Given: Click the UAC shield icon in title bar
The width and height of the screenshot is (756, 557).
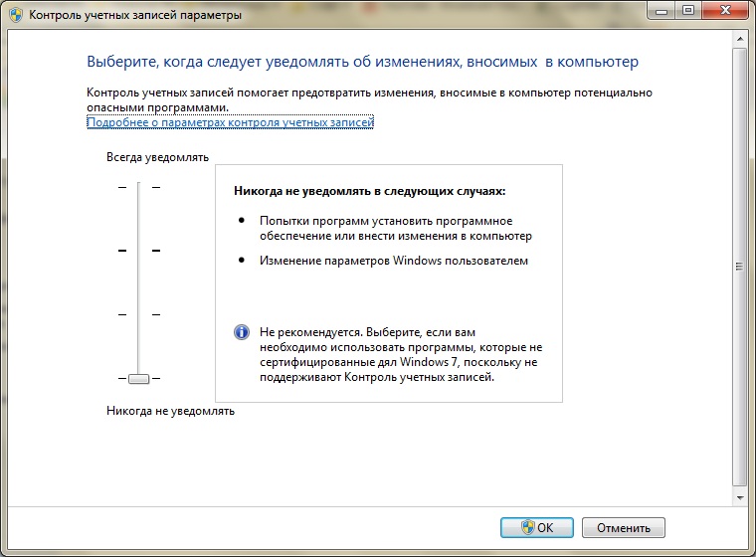Looking at the screenshot, I should [16, 15].
